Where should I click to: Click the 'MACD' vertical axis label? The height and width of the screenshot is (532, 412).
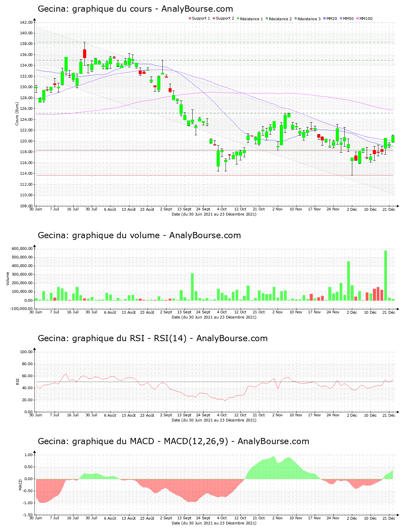20,485
